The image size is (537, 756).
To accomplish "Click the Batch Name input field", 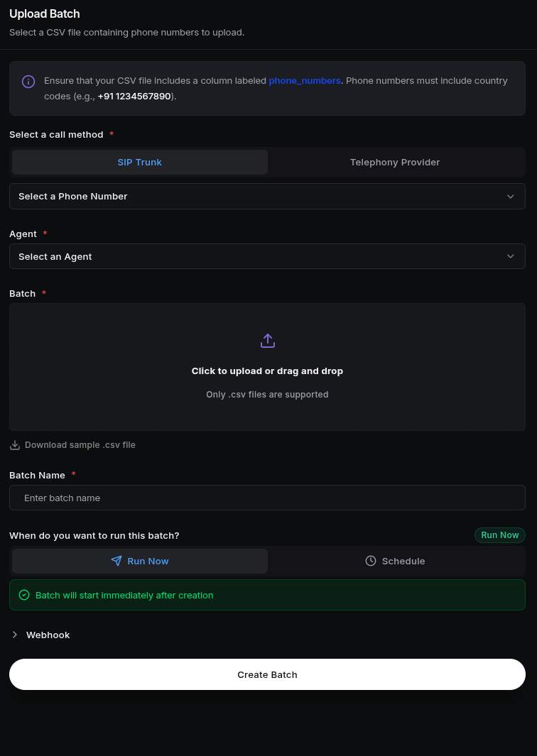I will pos(267,498).
